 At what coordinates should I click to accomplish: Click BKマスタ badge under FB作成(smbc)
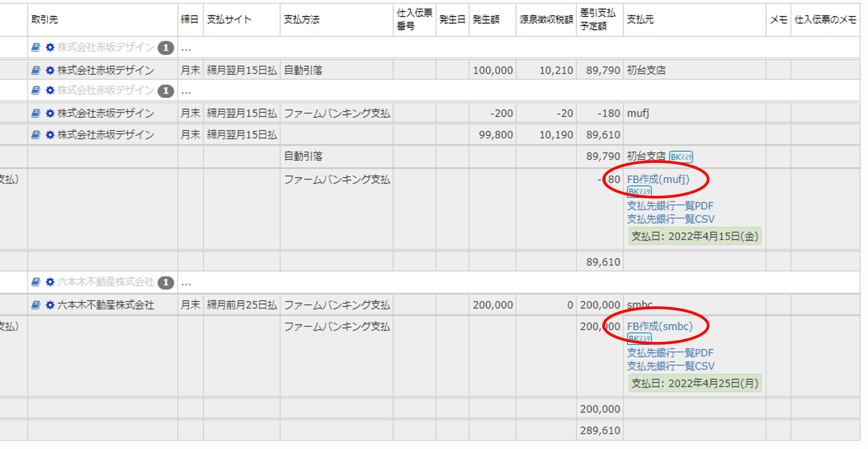(639, 338)
